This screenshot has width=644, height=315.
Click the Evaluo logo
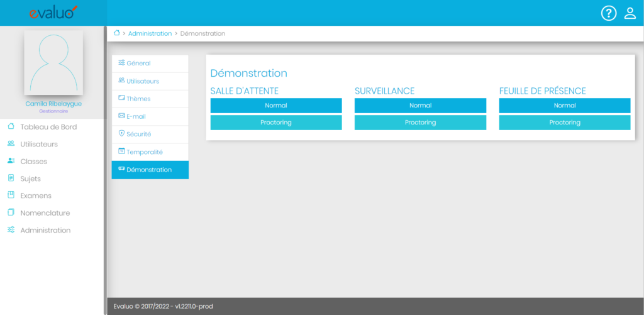(x=53, y=12)
